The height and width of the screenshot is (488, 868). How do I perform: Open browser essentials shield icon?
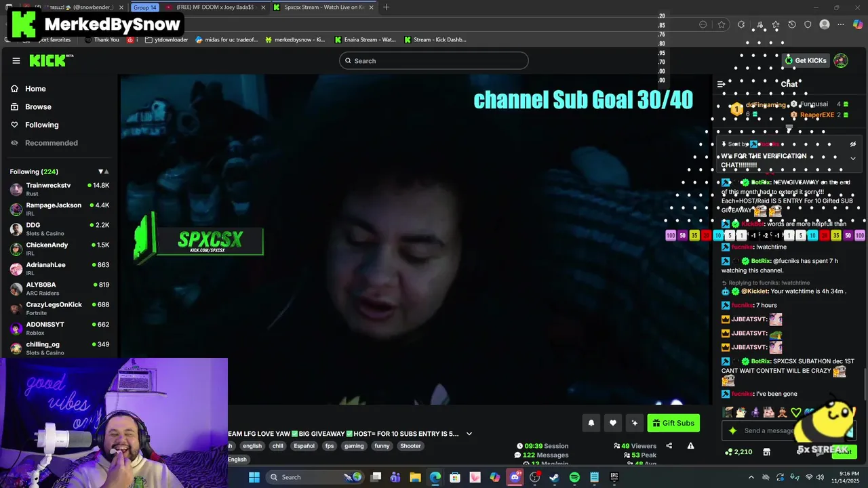pos(808,24)
